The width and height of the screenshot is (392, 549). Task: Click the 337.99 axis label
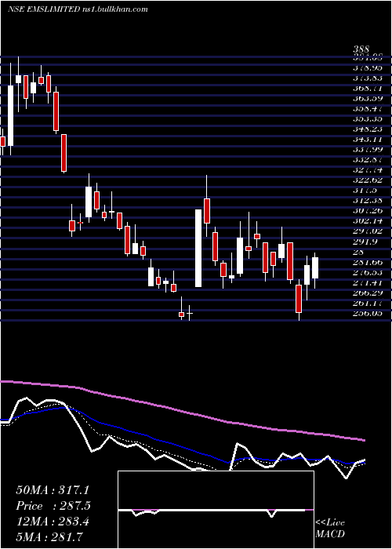coord(367,150)
